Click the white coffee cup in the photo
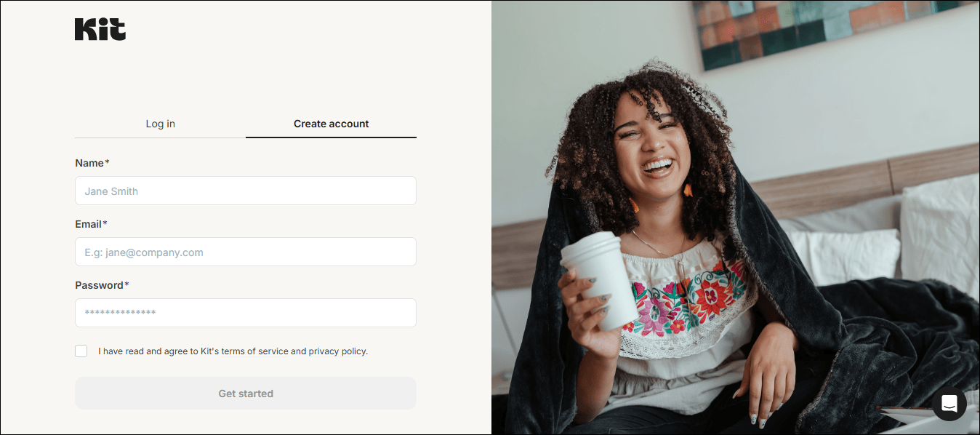The width and height of the screenshot is (980, 435). point(601,279)
